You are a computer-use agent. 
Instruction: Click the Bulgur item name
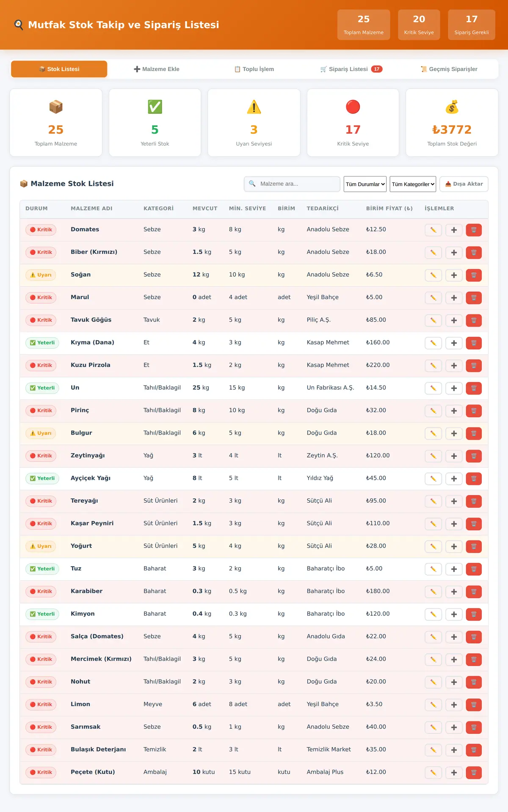[81, 433]
